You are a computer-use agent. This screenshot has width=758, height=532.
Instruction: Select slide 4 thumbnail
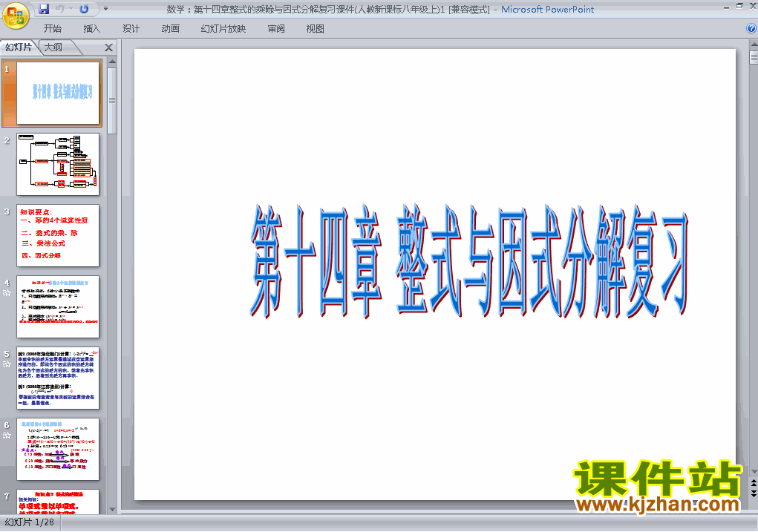pos(58,307)
